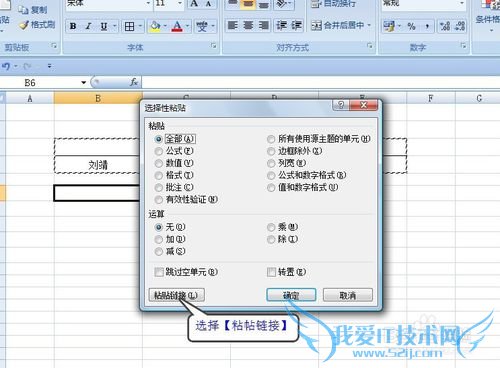
Task: Apply comma style number format
Action: pos(427,26)
